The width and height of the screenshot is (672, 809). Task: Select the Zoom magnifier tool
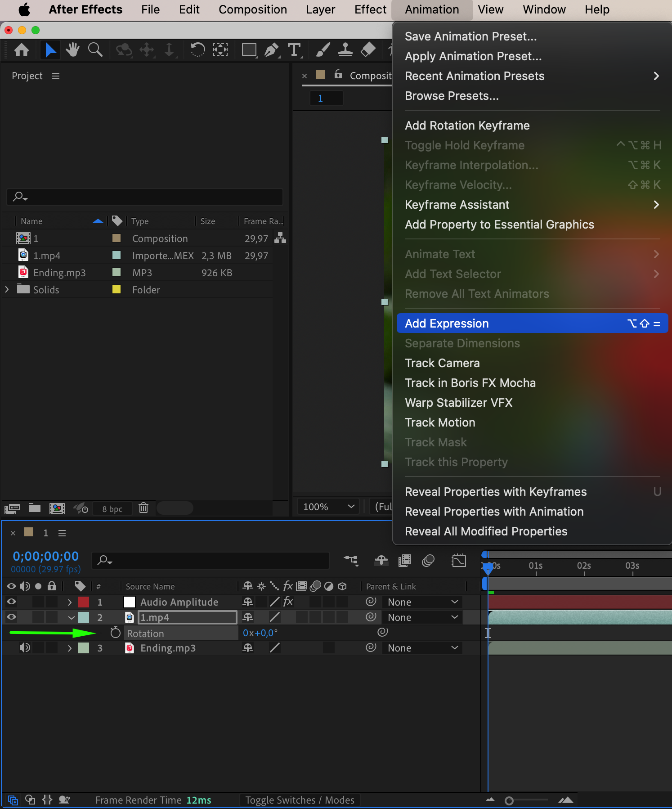(95, 50)
